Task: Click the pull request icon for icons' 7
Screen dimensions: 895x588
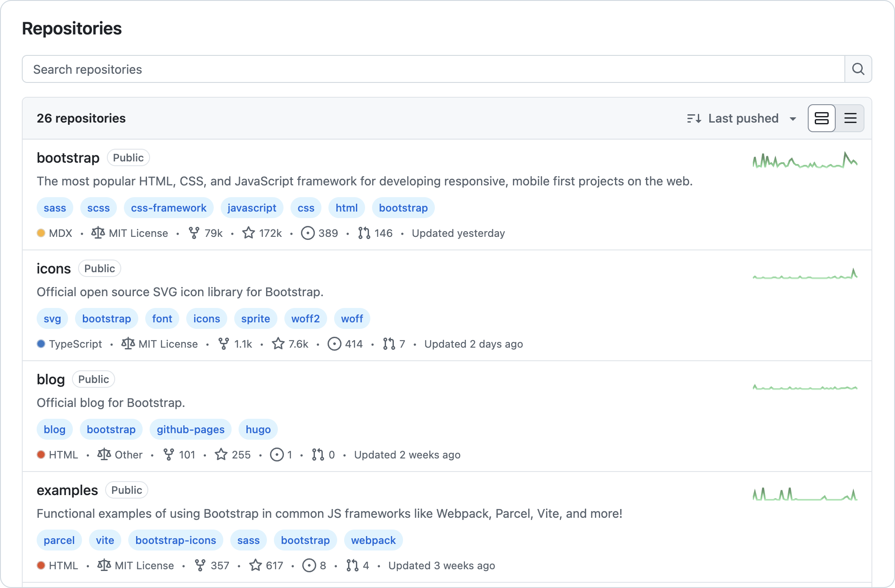Action: tap(389, 344)
